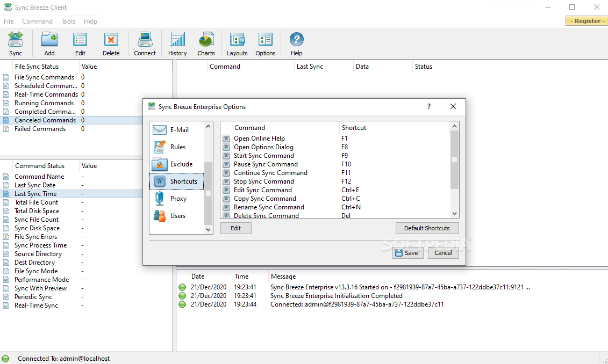Save the options settings
608x364 pixels.
point(407,253)
